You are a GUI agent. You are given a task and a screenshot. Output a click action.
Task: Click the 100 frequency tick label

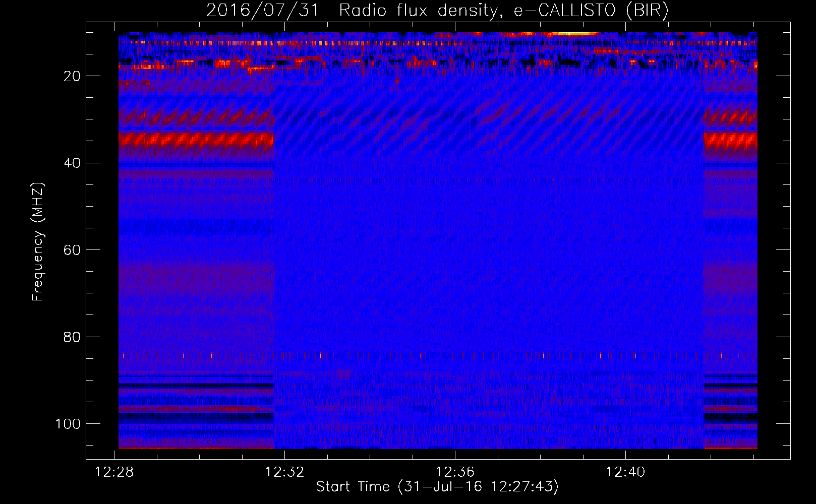[x=68, y=424]
